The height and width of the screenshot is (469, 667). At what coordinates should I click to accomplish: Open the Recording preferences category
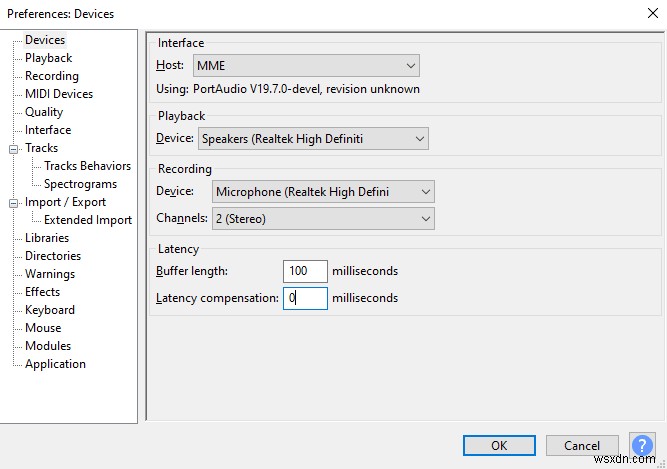coord(52,76)
